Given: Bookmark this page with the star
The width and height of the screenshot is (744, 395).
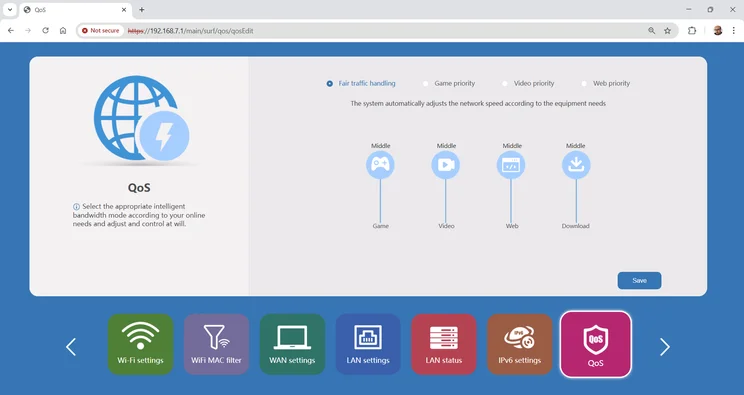Looking at the screenshot, I should (668, 30).
